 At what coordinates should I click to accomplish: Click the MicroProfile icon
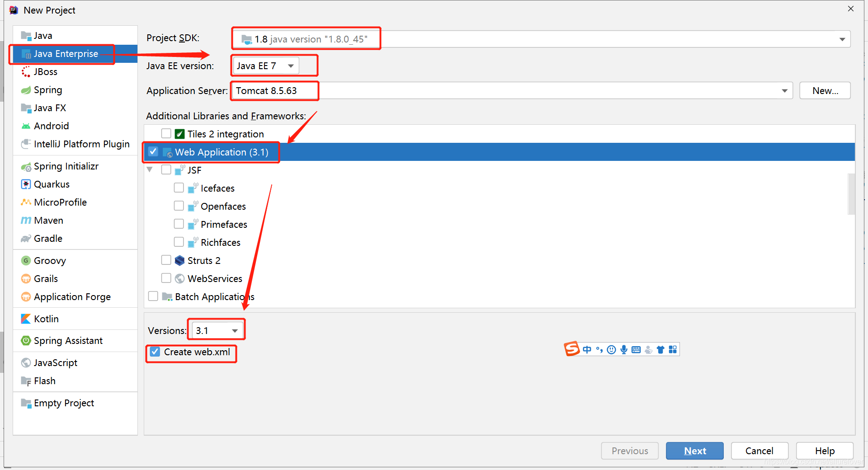coord(26,202)
